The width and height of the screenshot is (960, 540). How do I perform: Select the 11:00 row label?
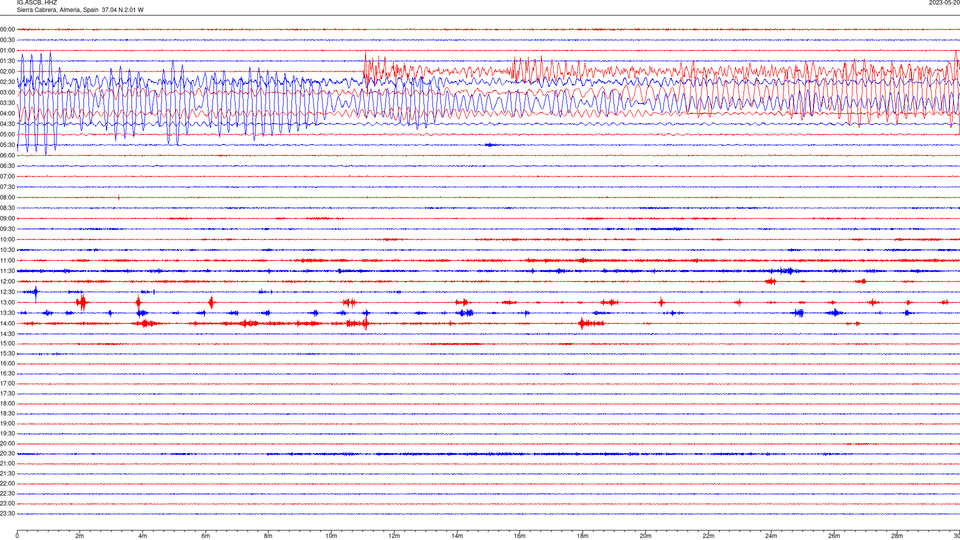coord(7,260)
